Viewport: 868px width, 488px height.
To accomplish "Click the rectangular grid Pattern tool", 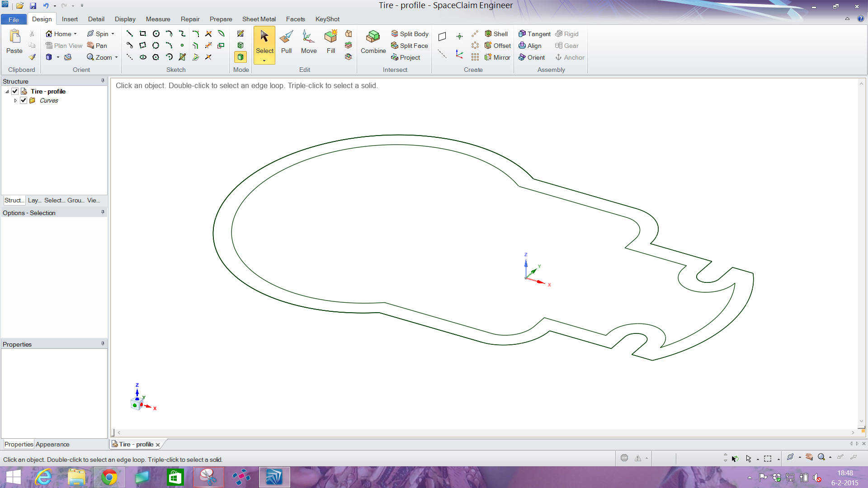I will (475, 57).
